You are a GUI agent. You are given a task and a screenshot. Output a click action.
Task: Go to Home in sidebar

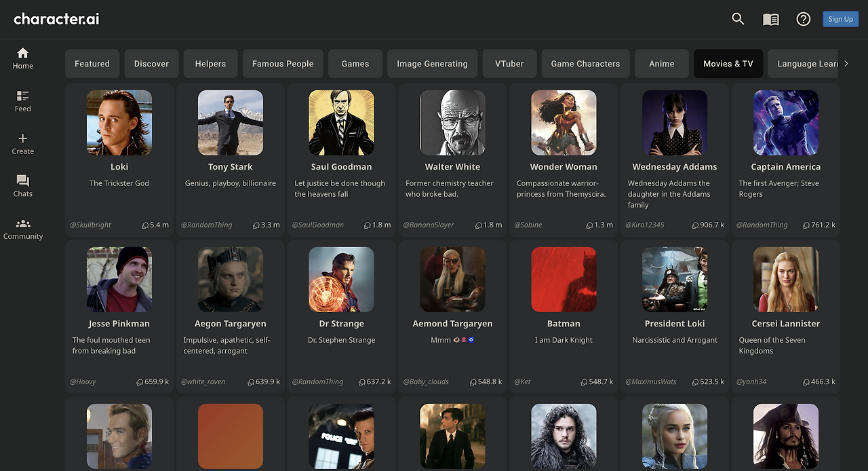[23, 58]
